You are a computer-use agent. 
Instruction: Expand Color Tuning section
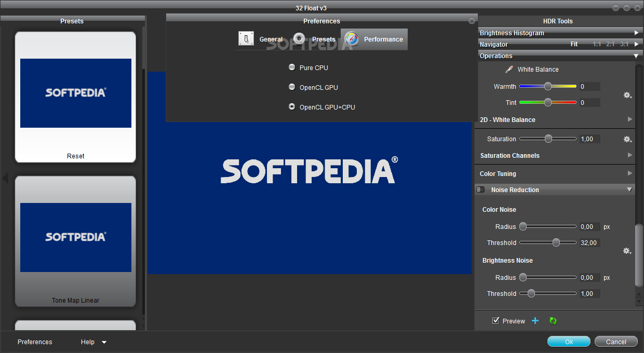[x=630, y=173]
